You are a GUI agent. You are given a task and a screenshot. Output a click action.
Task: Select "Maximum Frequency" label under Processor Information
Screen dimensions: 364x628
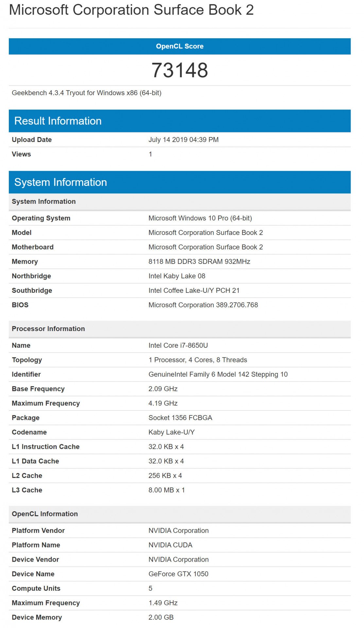click(46, 403)
